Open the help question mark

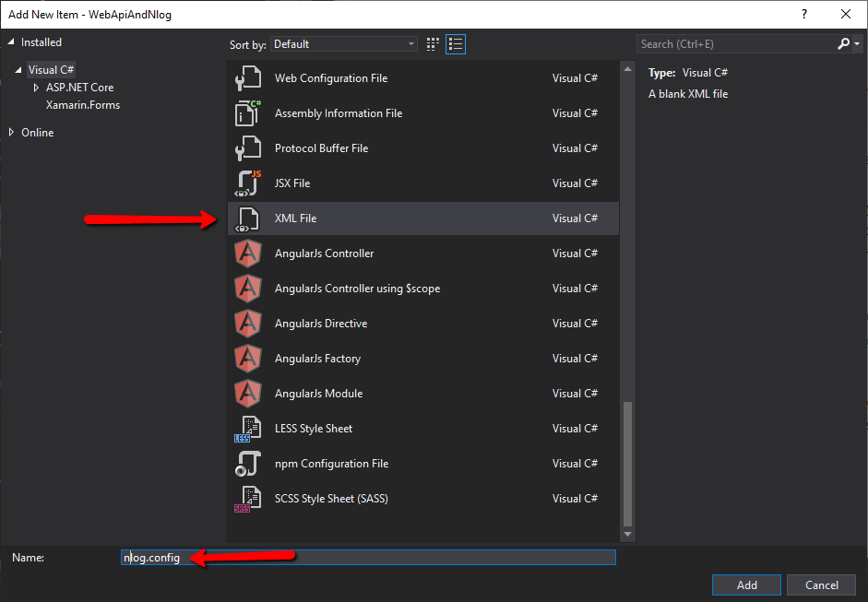[x=804, y=15]
